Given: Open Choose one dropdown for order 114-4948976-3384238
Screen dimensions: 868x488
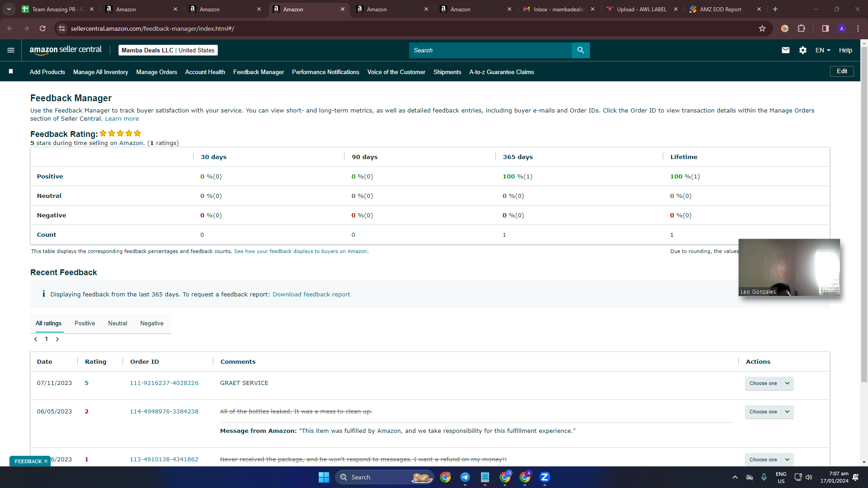Looking at the screenshot, I should click(769, 412).
